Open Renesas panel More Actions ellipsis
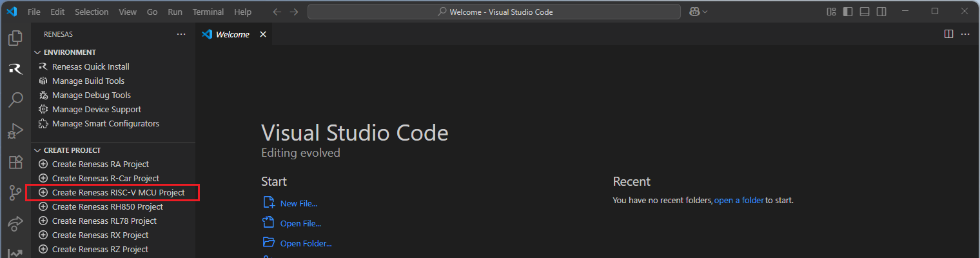 (181, 34)
